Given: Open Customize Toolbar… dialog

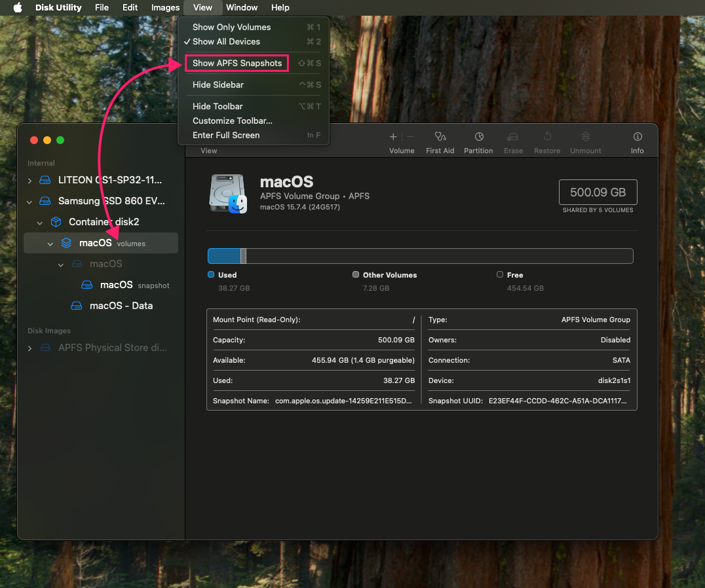Looking at the screenshot, I should [254, 121].
